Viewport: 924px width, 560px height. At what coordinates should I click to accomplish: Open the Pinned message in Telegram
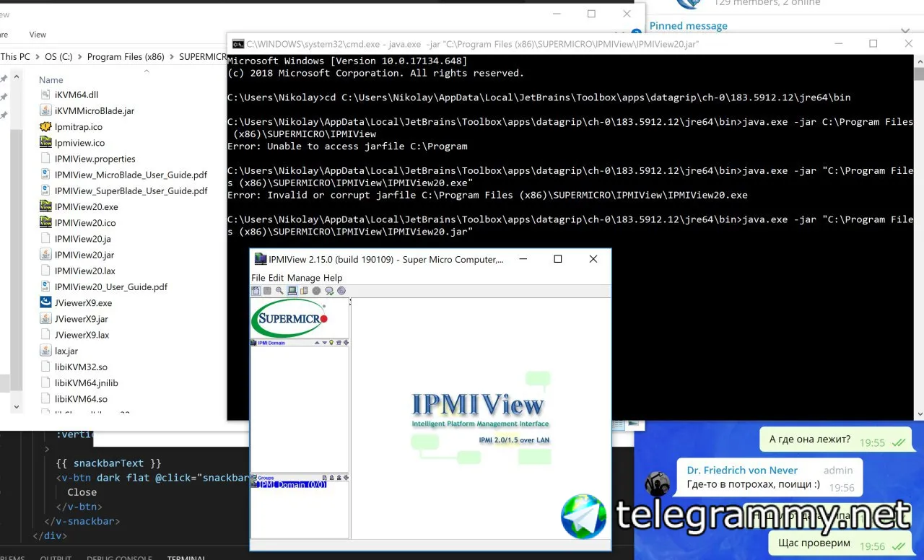tap(689, 26)
